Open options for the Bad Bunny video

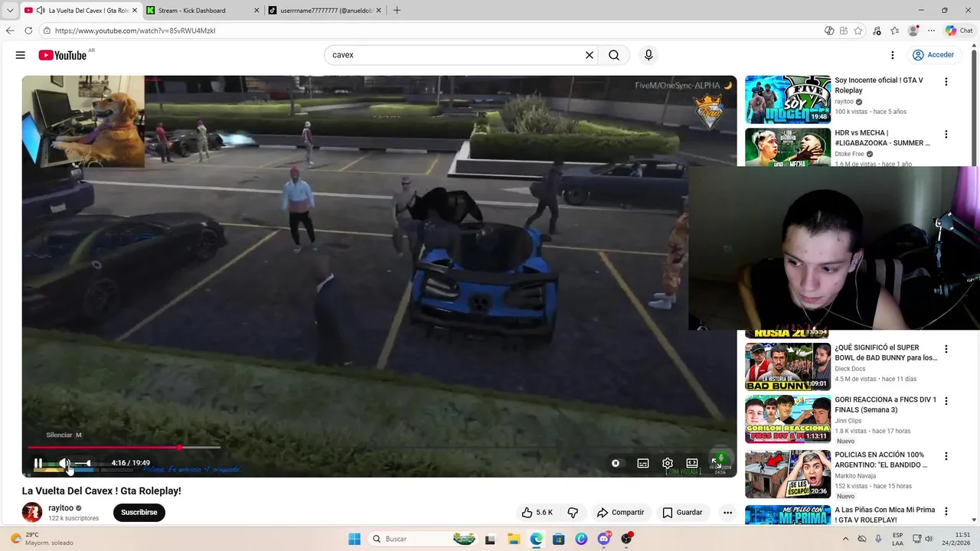click(x=946, y=349)
